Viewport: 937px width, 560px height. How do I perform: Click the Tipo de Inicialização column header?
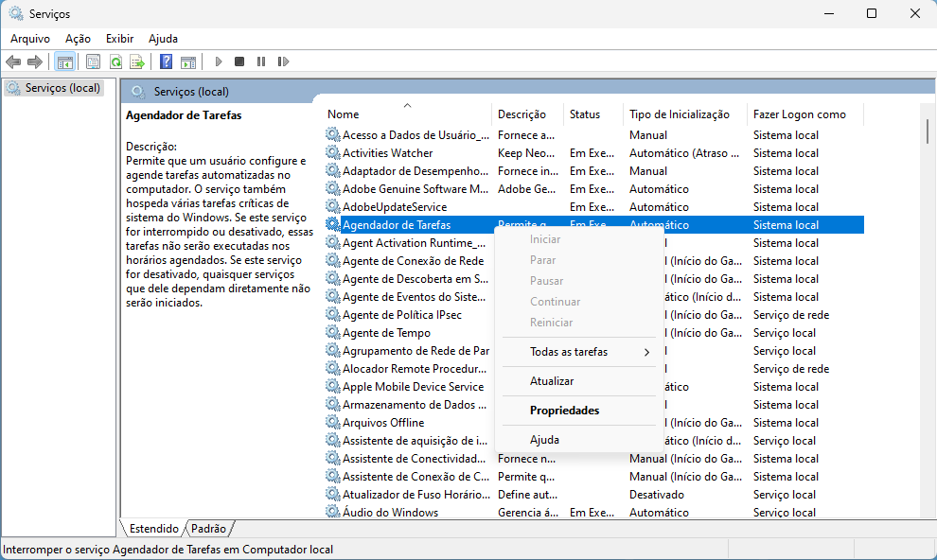686,114
